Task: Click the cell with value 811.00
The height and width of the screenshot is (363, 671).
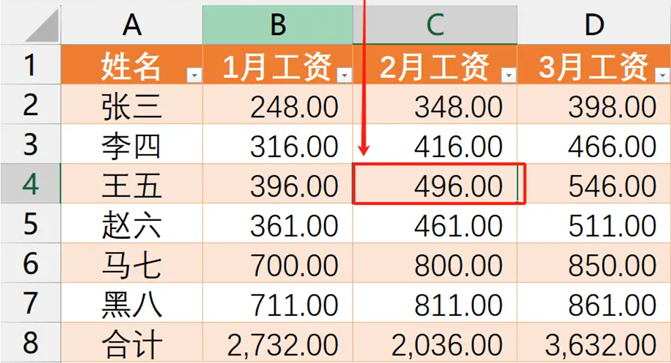Action: click(435, 303)
